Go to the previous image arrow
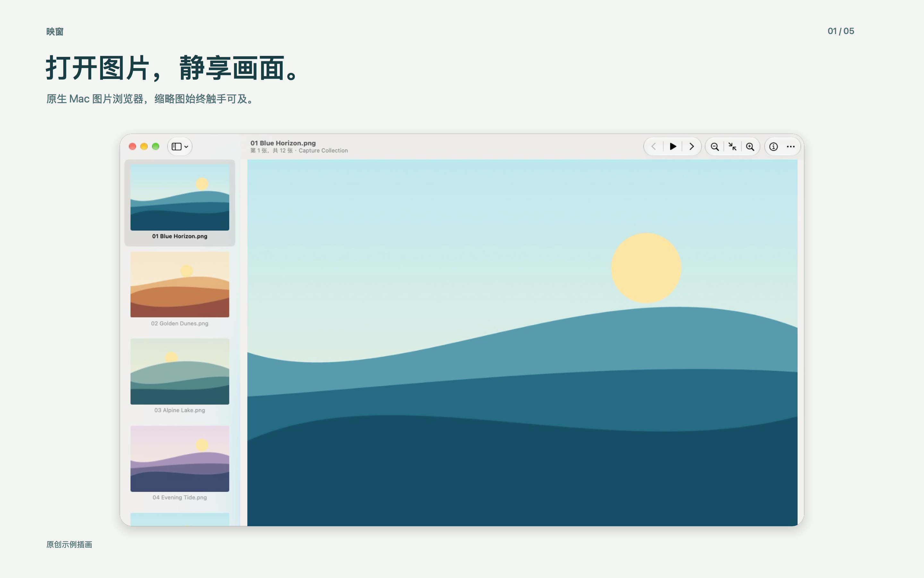This screenshot has width=924, height=578. click(654, 147)
